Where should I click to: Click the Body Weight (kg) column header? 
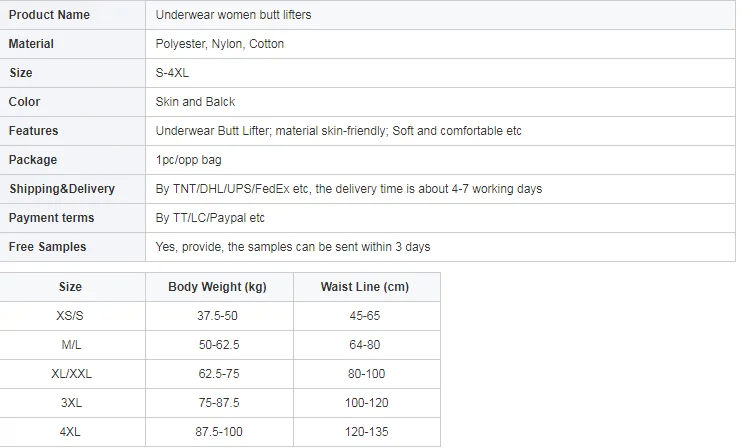217,287
